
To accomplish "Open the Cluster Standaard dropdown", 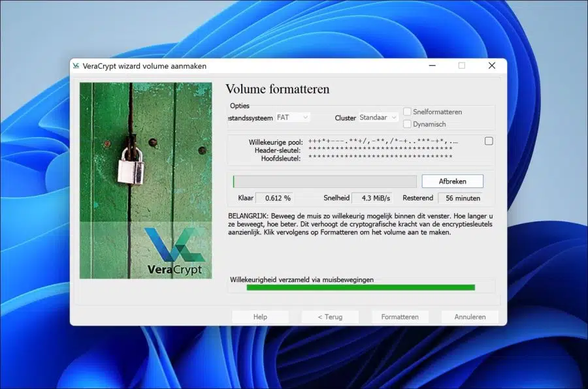I will pyautogui.click(x=378, y=117).
